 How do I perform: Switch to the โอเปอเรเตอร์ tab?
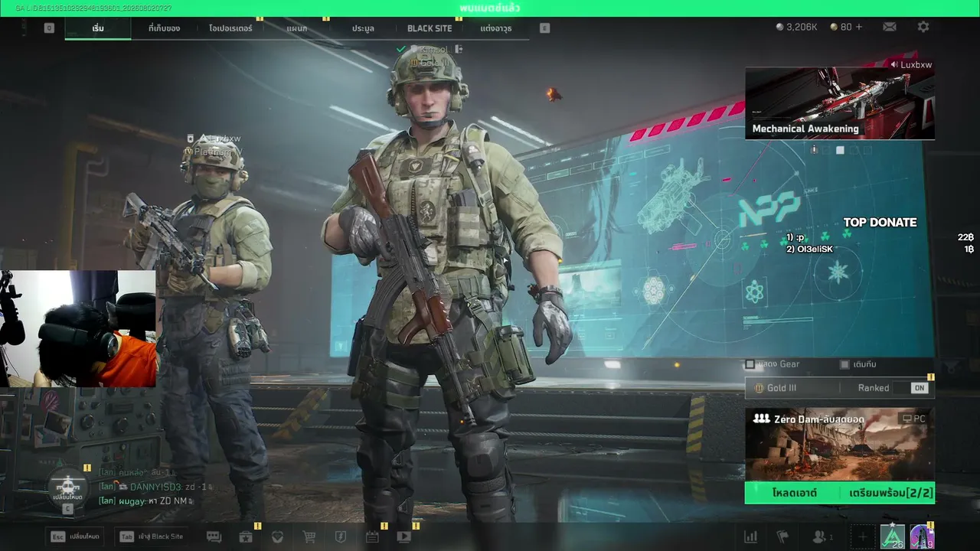(230, 28)
